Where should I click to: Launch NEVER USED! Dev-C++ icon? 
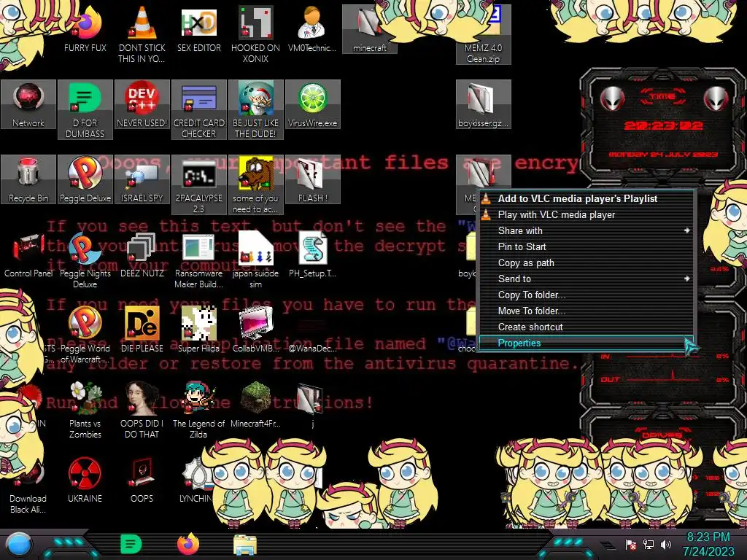(x=142, y=104)
